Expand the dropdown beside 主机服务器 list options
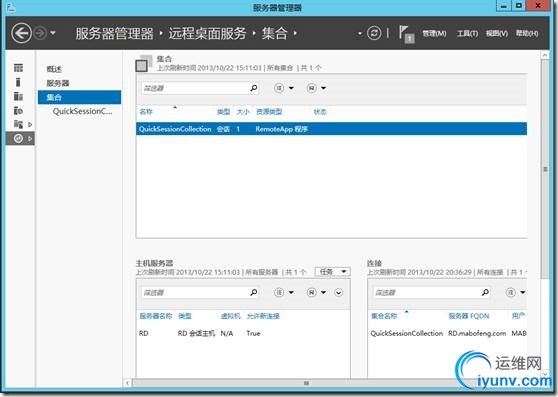Viewport: 558px width, 397px height. (291, 292)
